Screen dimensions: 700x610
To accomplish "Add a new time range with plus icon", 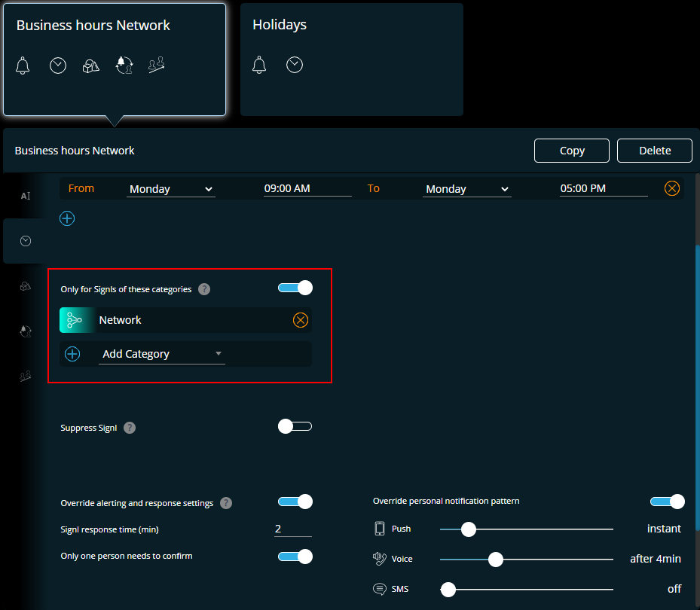I will (67, 218).
